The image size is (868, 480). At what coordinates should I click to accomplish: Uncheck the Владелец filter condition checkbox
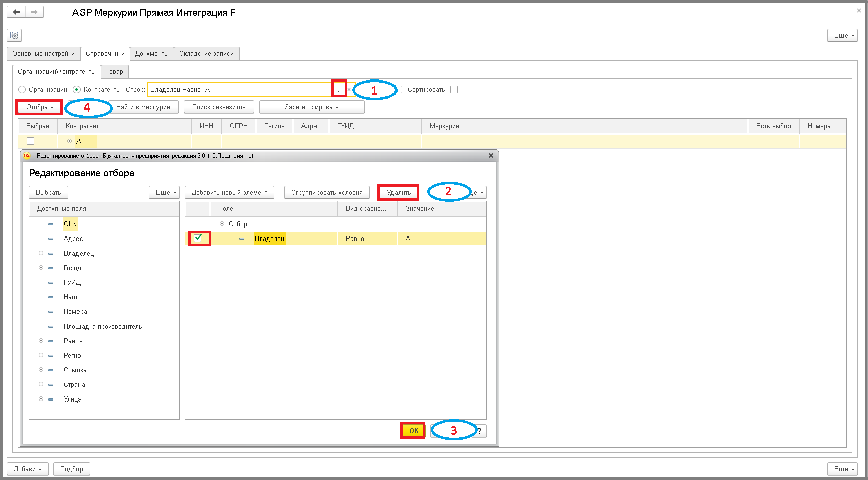click(x=198, y=238)
